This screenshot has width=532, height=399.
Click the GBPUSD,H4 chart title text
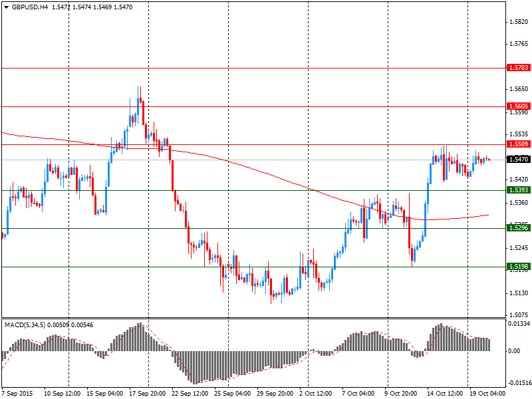click(x=30, y=7)
